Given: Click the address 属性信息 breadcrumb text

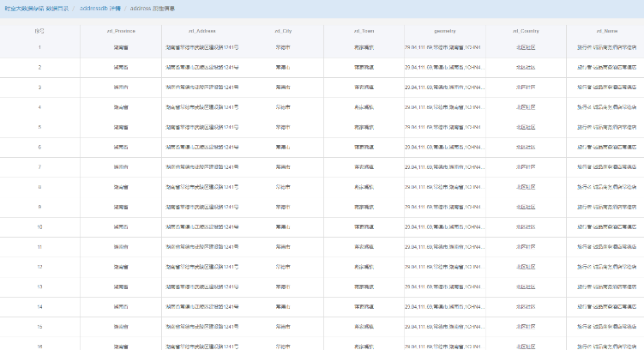Looking at the screenshot, I should click(x=153, y=9).
